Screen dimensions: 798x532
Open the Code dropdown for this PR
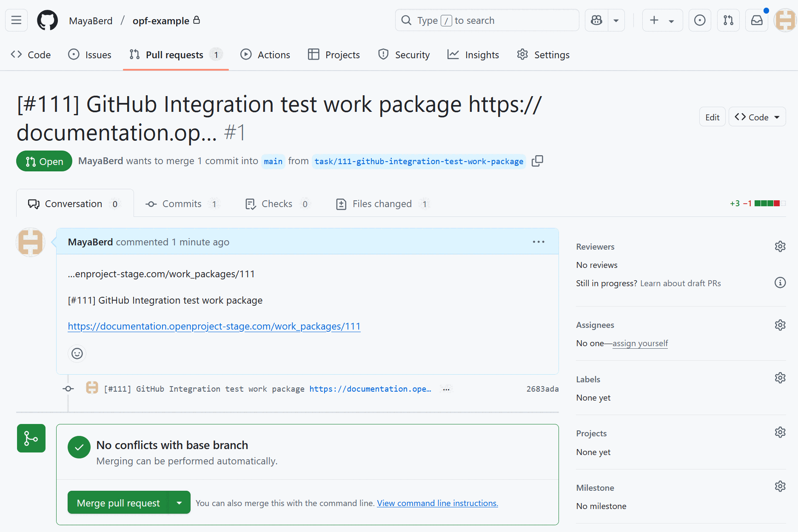(757, 117)
